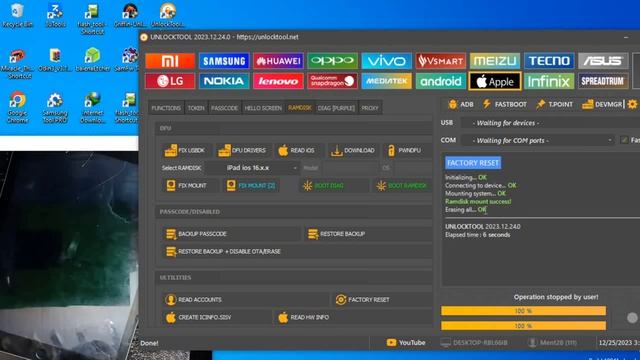Expand the USB devices dropdown

click(550, 123)
